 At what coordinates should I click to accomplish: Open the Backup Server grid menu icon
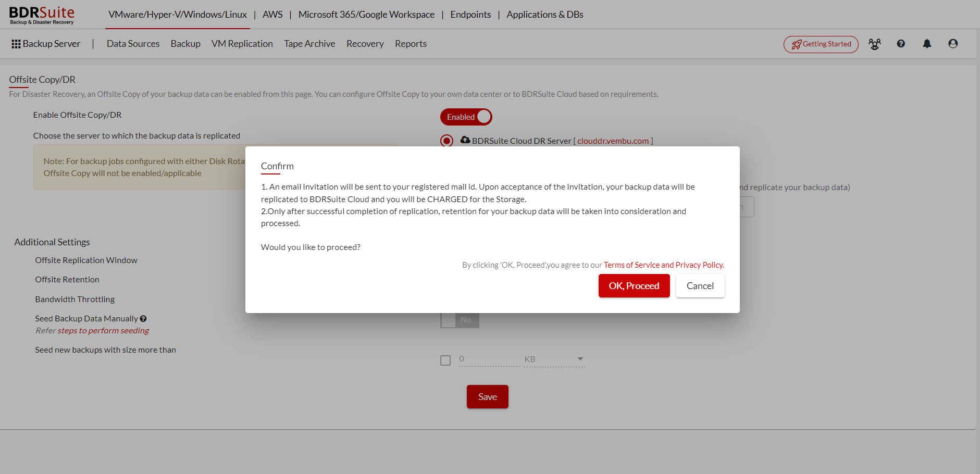16,44
